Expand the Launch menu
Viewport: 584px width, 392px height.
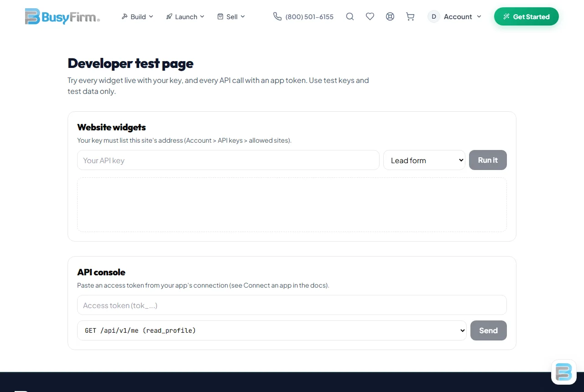(185, 16)
